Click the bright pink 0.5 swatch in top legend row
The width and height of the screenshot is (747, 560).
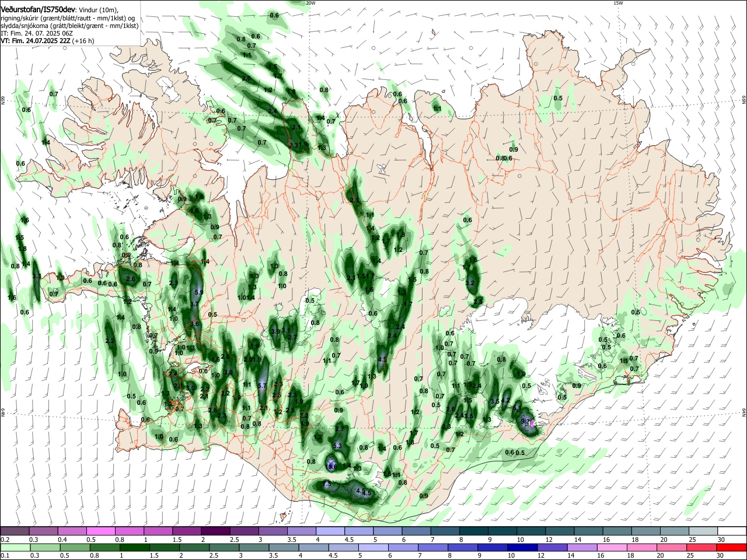101,531
